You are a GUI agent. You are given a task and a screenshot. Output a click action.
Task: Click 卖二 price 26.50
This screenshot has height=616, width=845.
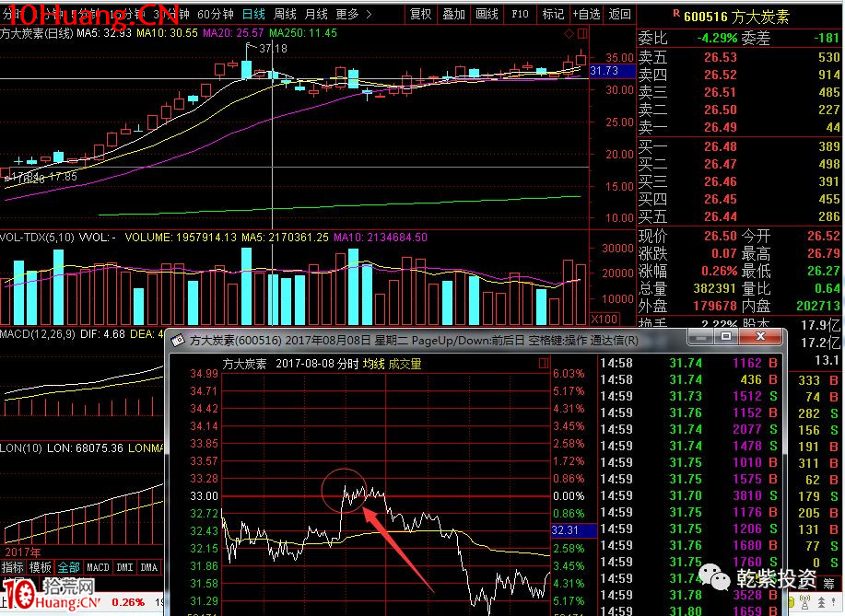click(720, 110)
